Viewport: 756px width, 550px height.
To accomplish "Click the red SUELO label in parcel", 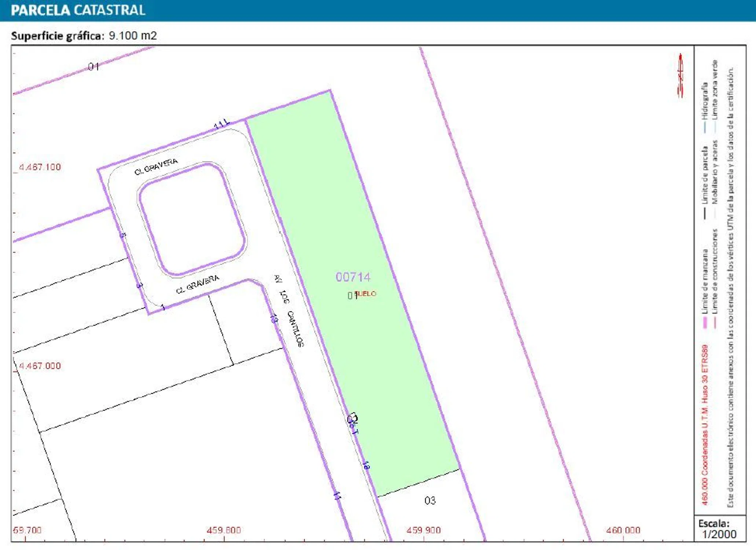I will click(366, 294).
